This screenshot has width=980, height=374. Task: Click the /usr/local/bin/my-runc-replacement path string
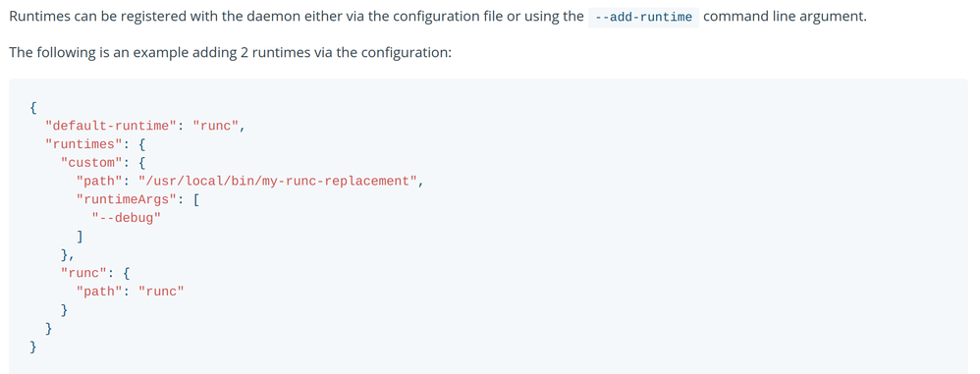(278, 181)
